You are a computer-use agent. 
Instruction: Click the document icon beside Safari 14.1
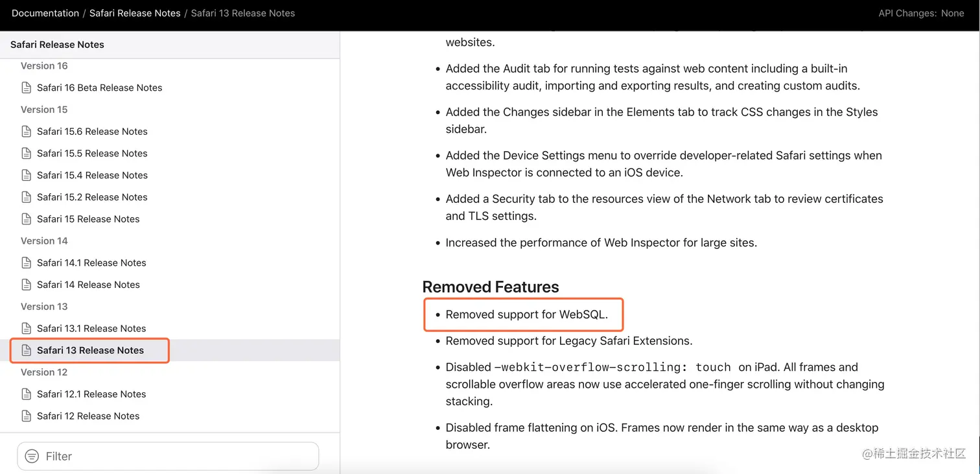click(27, 263)
